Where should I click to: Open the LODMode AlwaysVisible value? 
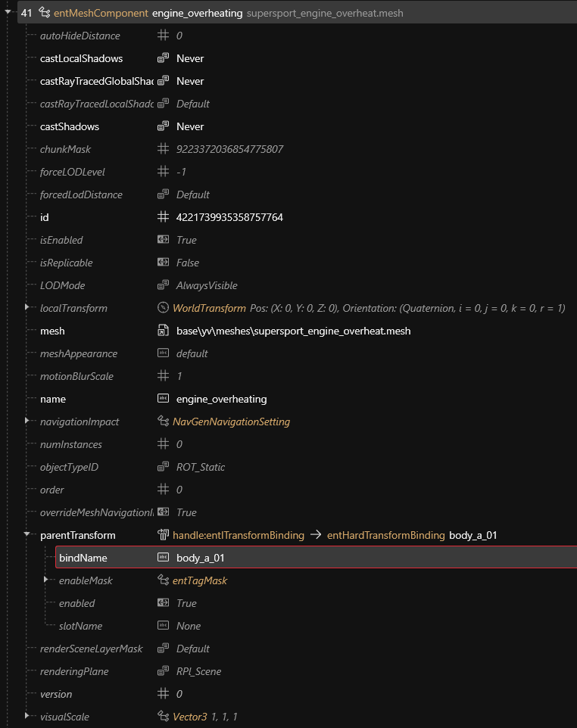point(207,285)
